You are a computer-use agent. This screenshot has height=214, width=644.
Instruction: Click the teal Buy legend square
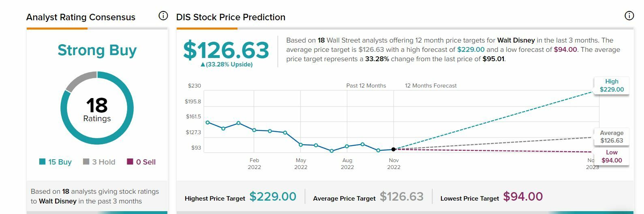point(42,162)
